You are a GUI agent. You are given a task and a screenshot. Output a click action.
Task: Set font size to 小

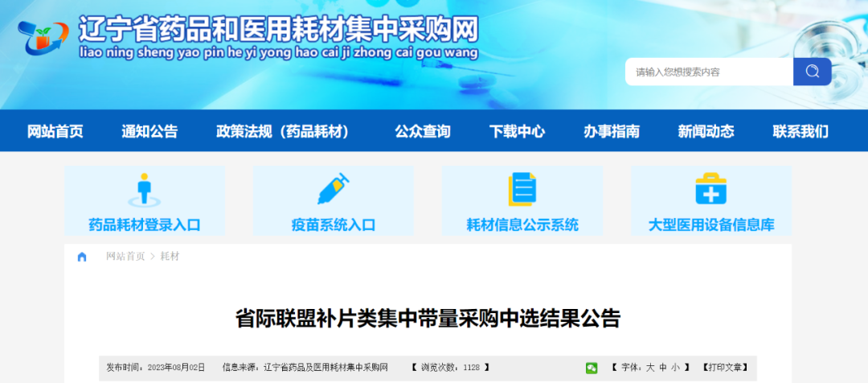[x=675, y=368]
